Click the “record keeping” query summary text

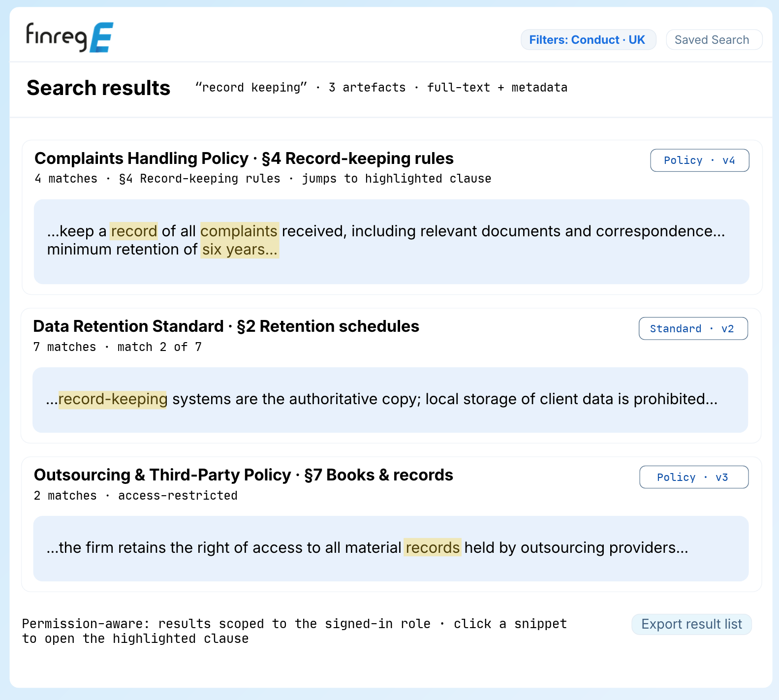tap(381, 88)
